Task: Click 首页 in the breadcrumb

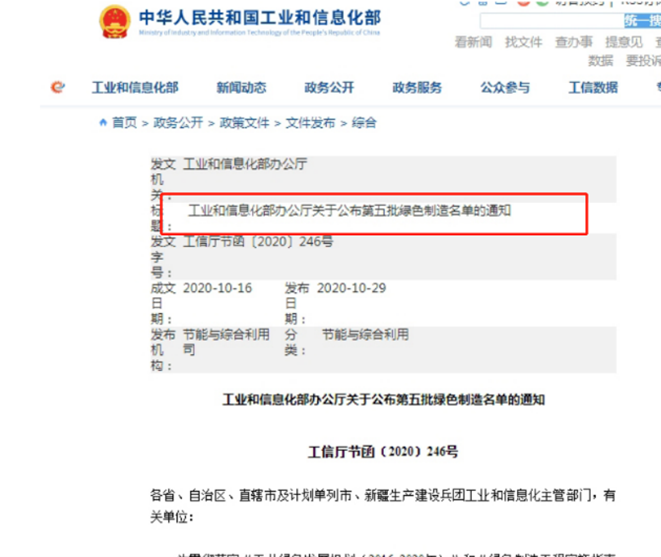Action: (124, 122)
